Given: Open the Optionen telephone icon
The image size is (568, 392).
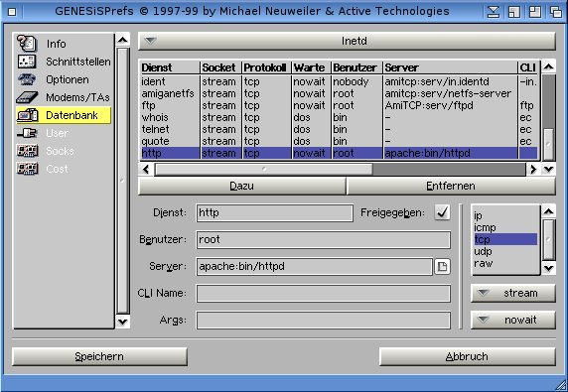Looking at the screenshot, I should [27, 79].
